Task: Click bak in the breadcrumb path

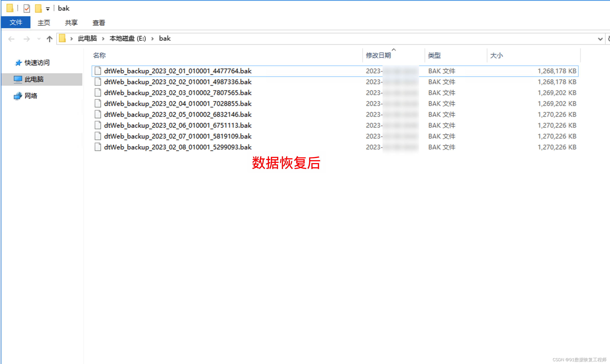Action: [x=164, y=39]
